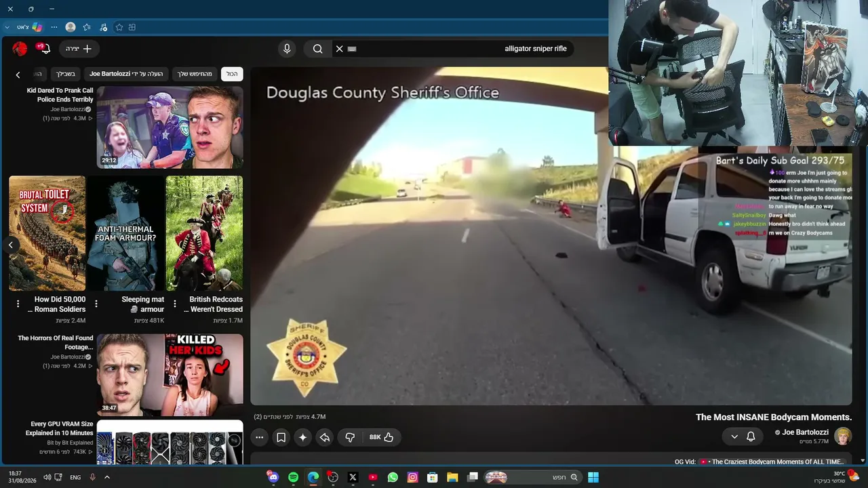Open options for How Did 50,000 Roman Soldiers
This screenshot has width=868, height=488.
(18, 304)
